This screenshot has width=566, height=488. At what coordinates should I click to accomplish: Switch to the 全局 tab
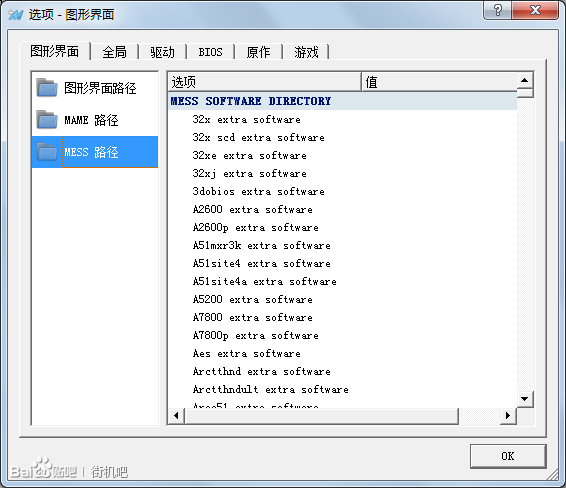(114, 52)
